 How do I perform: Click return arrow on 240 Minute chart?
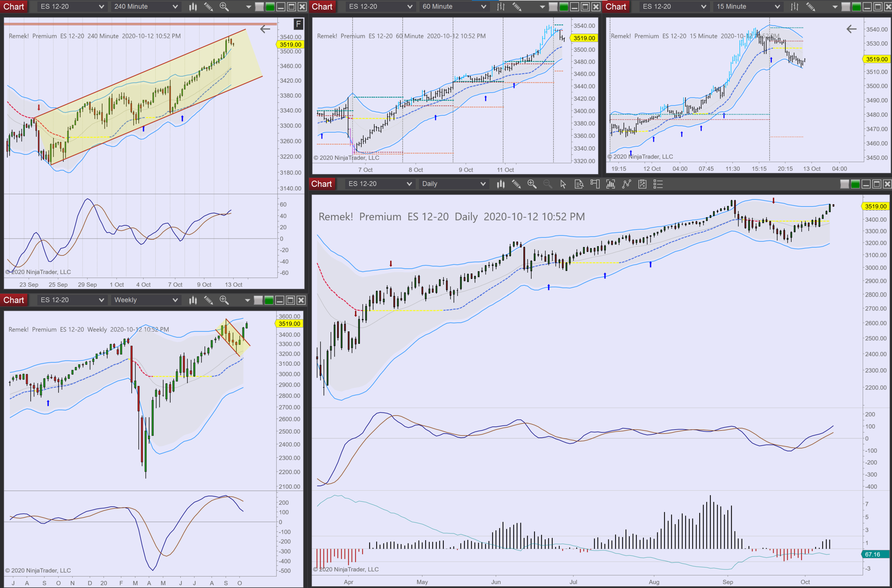(265, 29)
